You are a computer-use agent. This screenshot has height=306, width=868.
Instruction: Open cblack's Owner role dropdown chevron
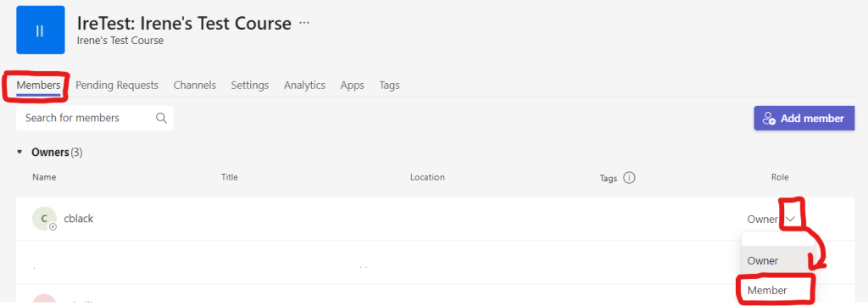tap(791, 220)
